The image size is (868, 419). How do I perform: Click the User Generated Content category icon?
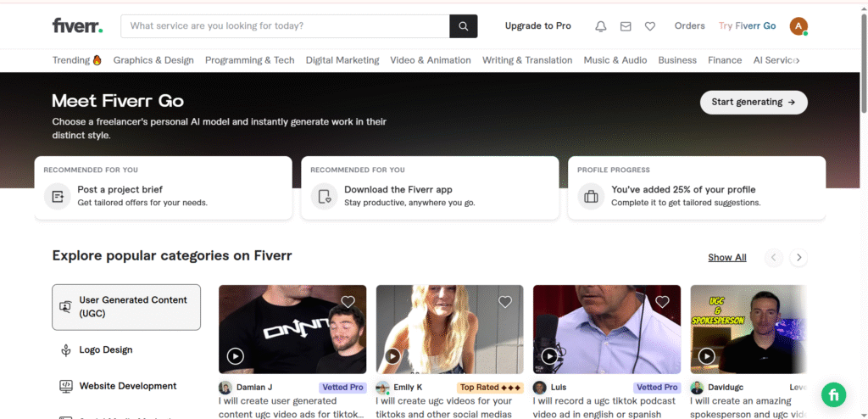coord(66,306)
